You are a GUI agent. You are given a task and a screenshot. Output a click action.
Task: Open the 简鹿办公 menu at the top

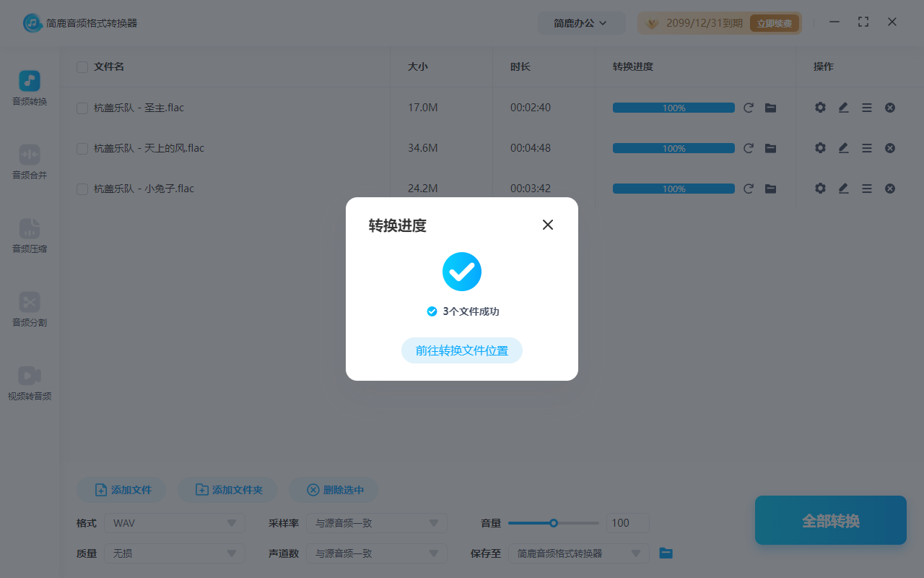tap(582, 22)
